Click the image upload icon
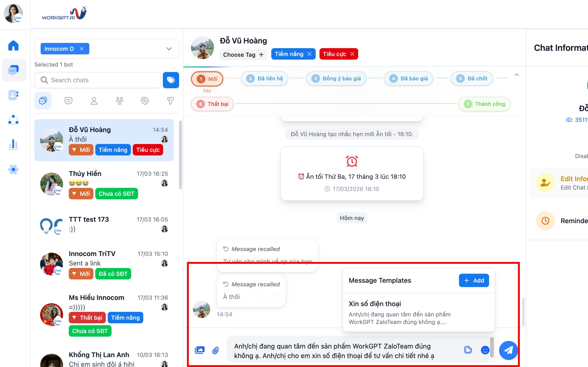 pos(200,350)
